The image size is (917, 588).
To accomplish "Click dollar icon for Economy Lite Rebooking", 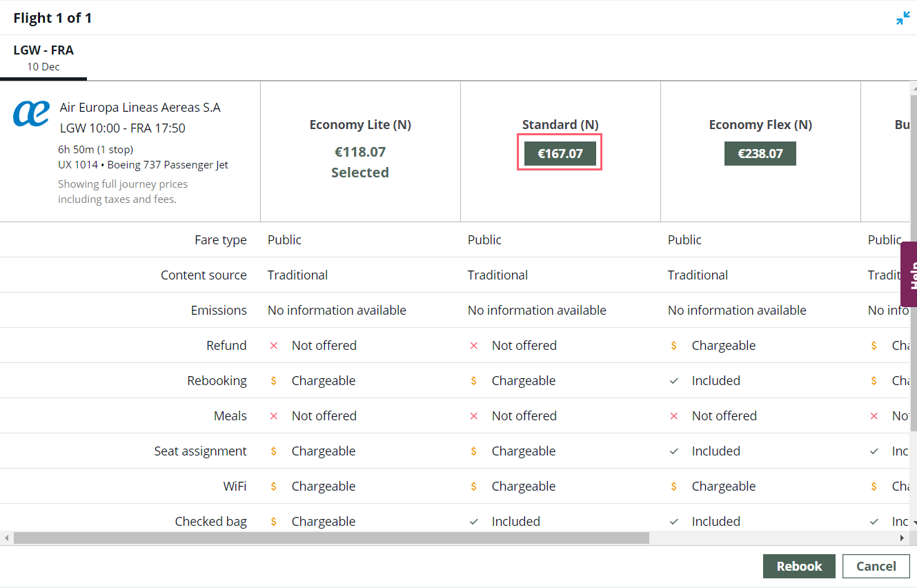I will 274,381.
